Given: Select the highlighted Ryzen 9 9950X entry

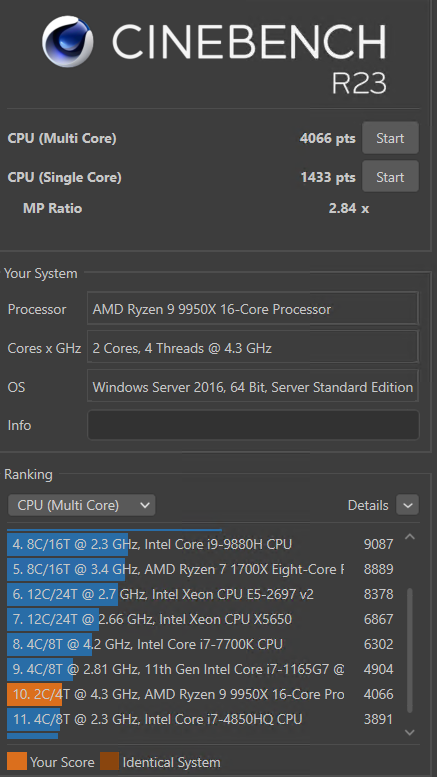Looking at the screenshot, I should pyautogui.click(x=201, y=694).
